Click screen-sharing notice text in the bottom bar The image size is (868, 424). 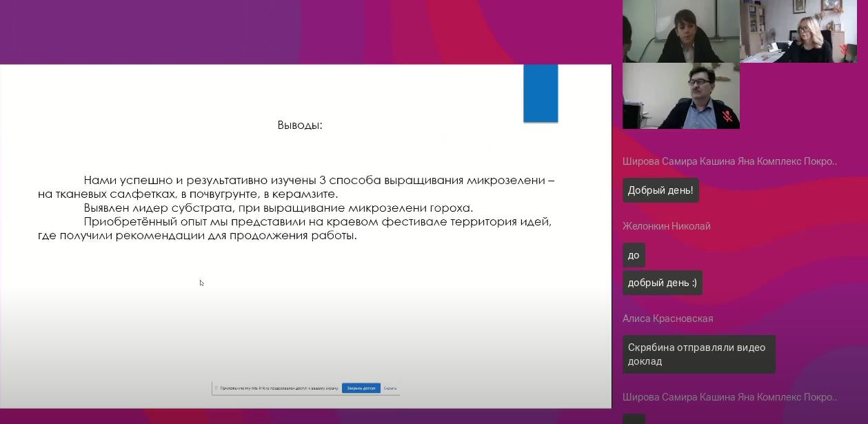279,388
